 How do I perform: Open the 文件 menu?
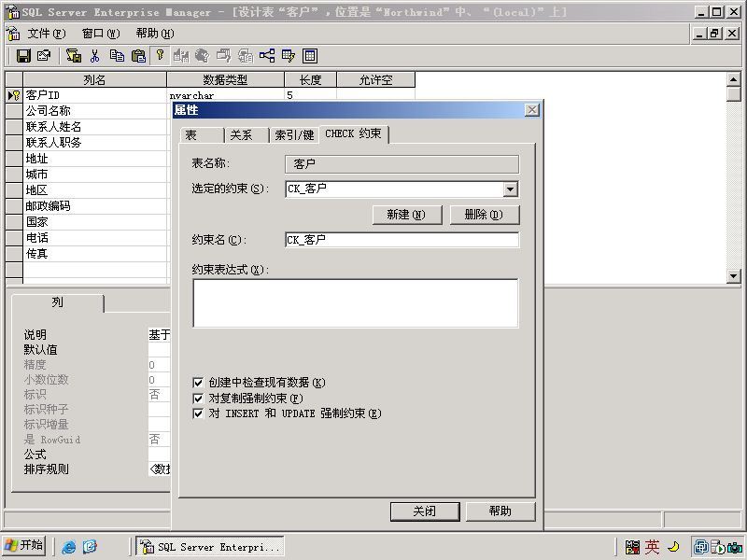46,34
